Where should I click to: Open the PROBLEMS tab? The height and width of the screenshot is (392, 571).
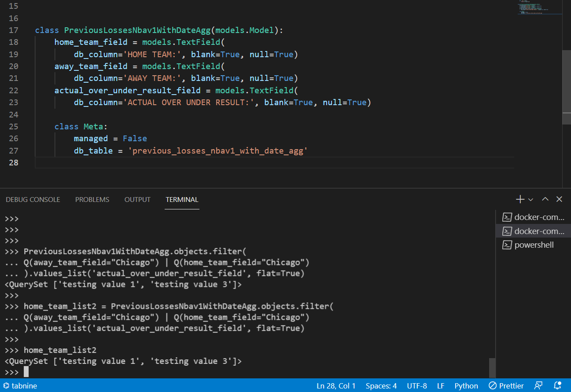(92, 199)
